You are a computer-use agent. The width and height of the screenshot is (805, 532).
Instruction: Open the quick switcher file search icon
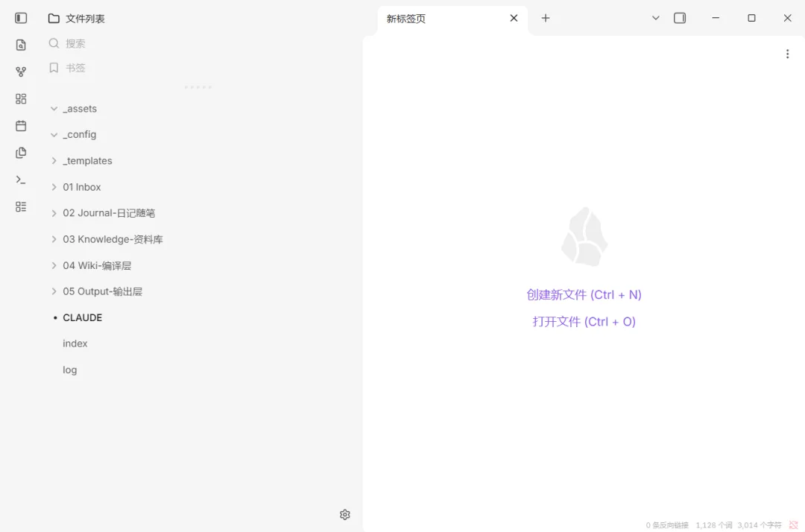[21, 45]
